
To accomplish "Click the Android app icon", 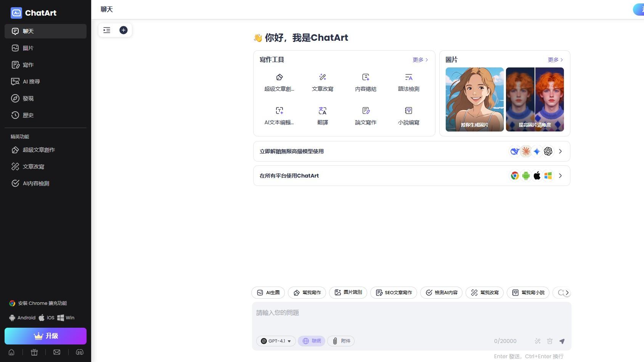I will [12, 318].
